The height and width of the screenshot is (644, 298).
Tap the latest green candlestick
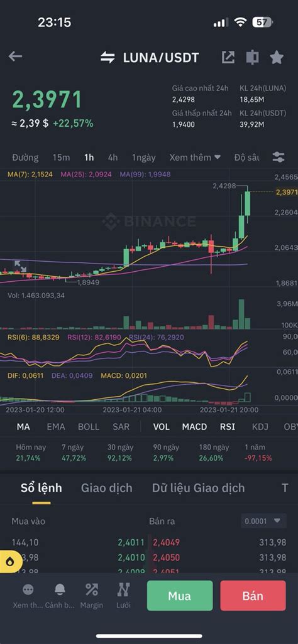pyautogui.click(x=247, y=203)
